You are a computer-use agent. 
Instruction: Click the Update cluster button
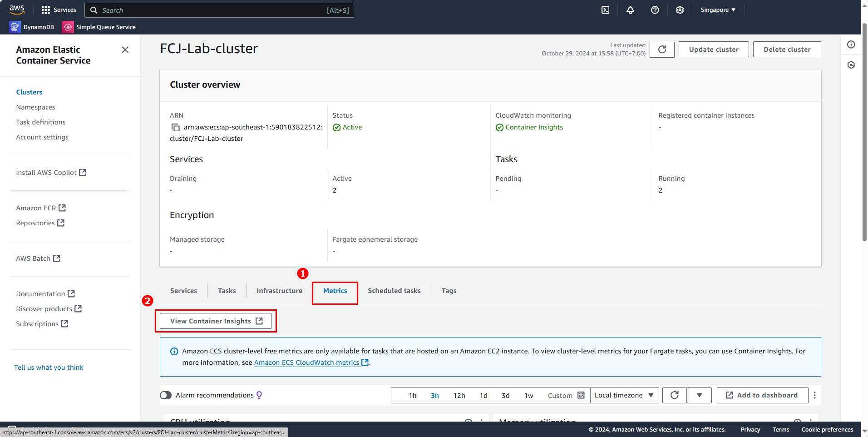(x=714, y=50)
